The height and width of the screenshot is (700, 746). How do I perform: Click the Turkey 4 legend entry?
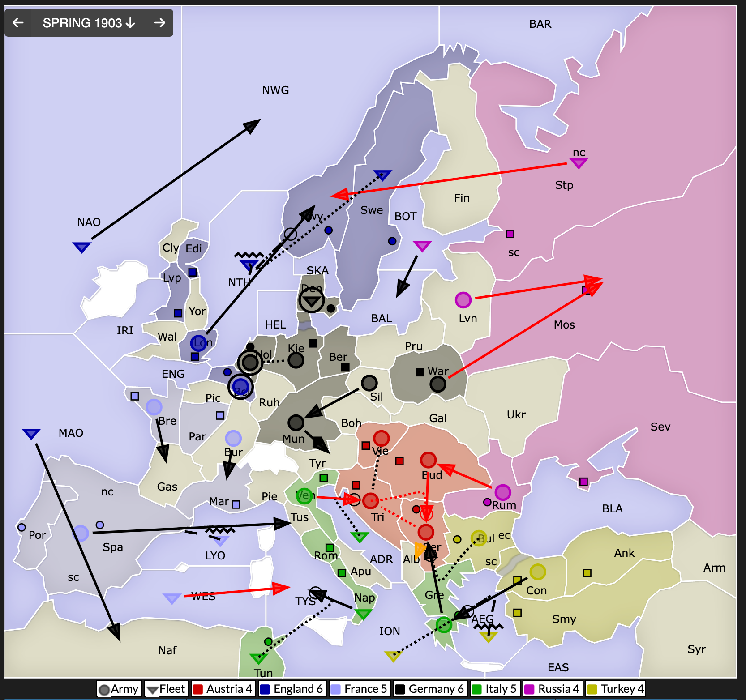tap(616, 689)
